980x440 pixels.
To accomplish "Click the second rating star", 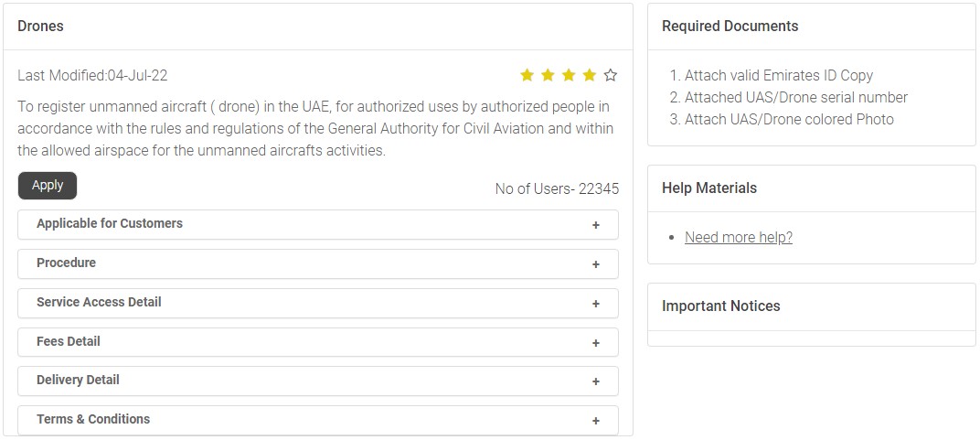I will tap(548, 76).
